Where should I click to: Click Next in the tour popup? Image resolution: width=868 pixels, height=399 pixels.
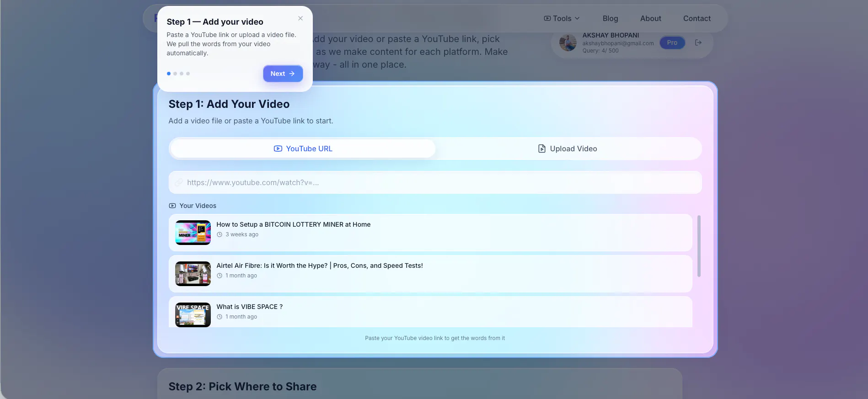pyautogui.click(x=283, y=74)
